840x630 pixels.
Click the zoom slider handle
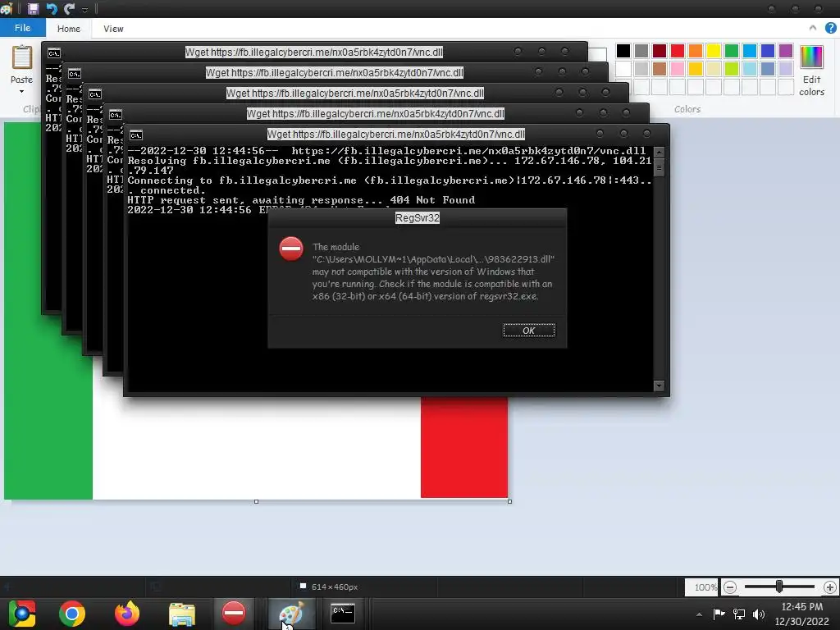[x=779, y=587]
